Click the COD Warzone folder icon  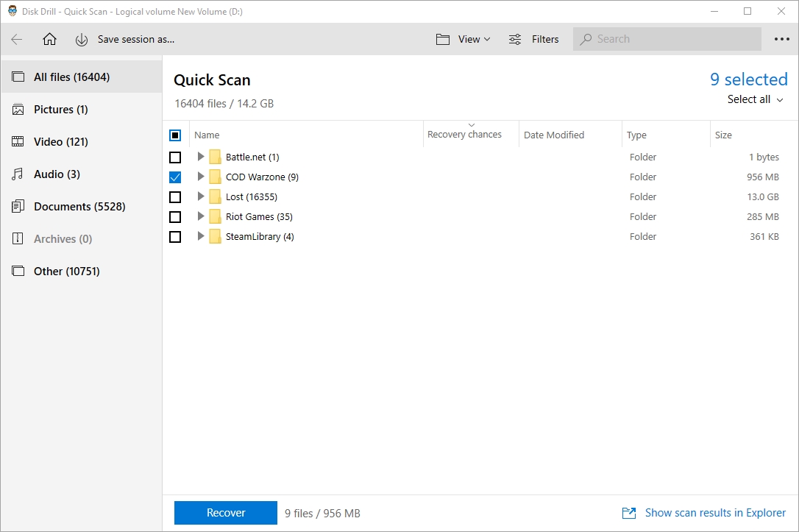pos(215,177)
